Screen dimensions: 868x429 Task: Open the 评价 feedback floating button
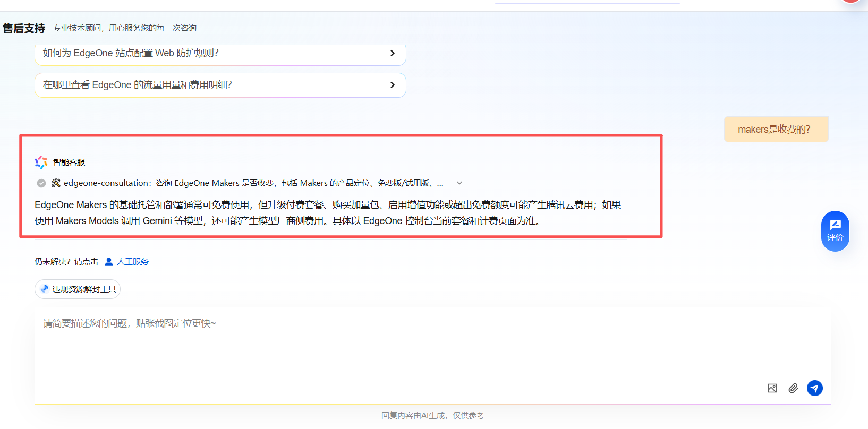point(835,231)
